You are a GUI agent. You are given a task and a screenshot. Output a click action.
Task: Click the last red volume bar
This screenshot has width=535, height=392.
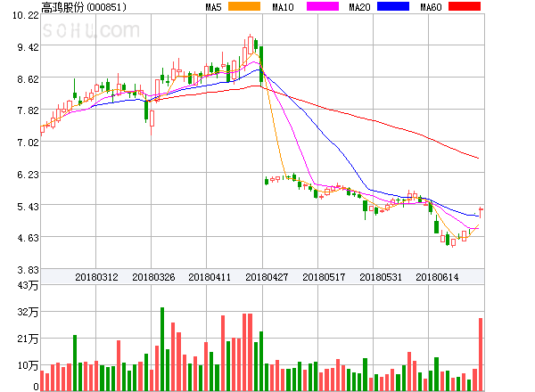pos(481,355)
